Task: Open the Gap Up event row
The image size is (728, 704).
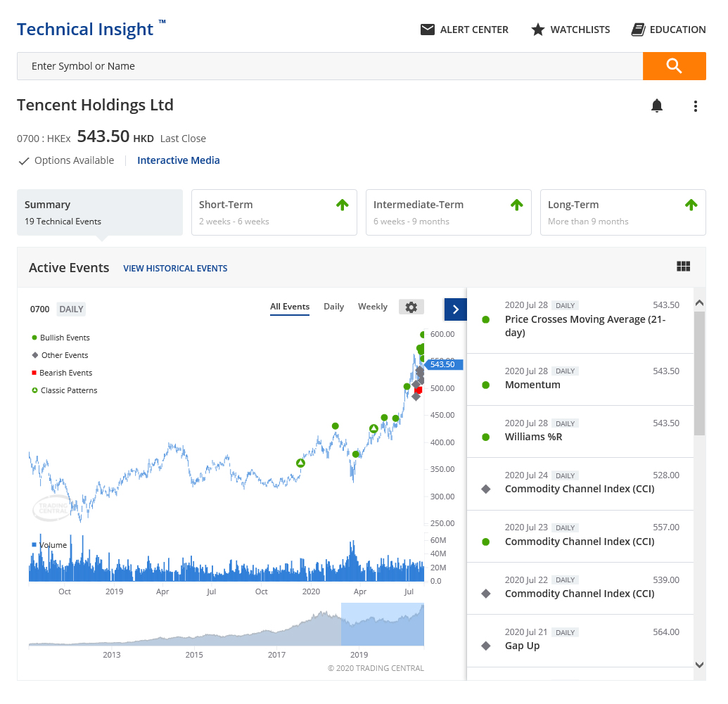Action: [580, 641]
